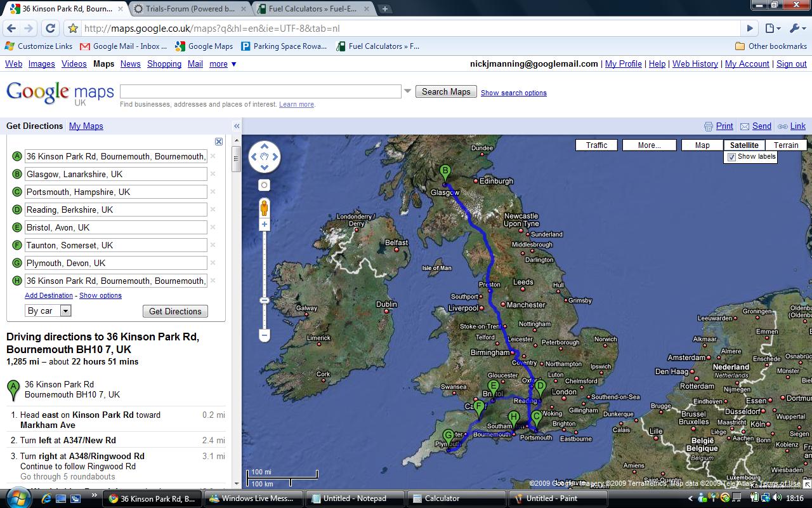Open Google Mail bookmark in bookmarks bar

[x=124, y=46]
